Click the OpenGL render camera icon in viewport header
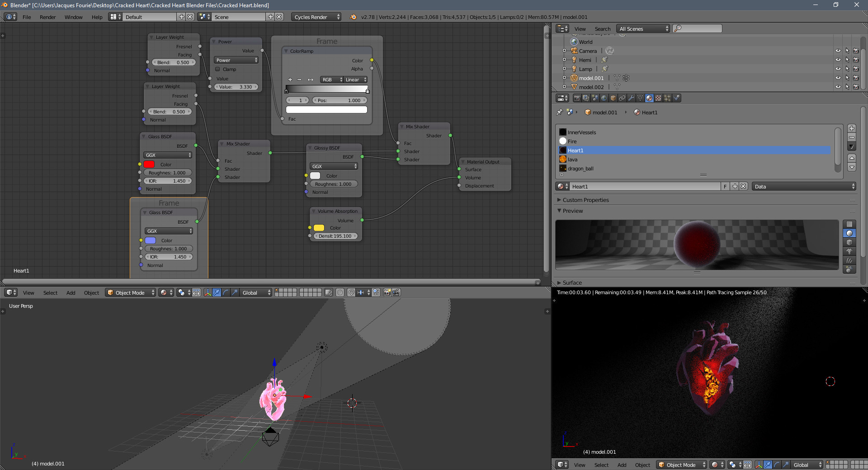This screenshot has width=868, height=470. [x=387, y=292]
